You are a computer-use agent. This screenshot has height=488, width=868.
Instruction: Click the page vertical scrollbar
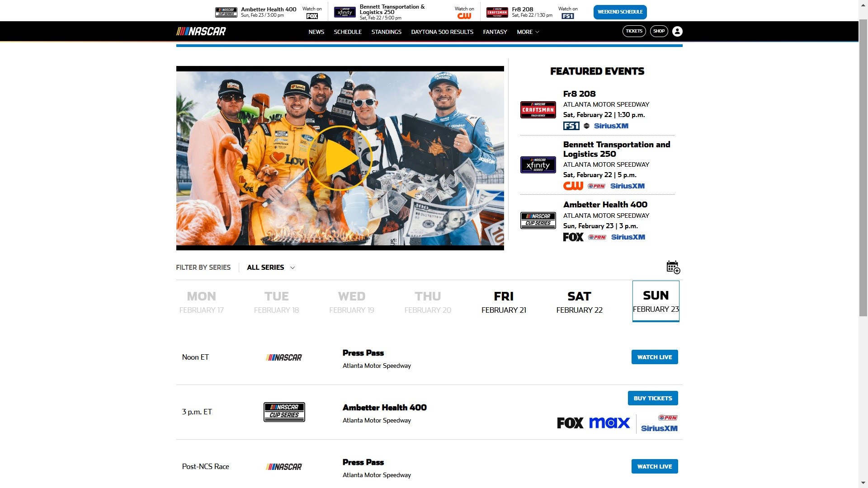click(x=863, y=167)
